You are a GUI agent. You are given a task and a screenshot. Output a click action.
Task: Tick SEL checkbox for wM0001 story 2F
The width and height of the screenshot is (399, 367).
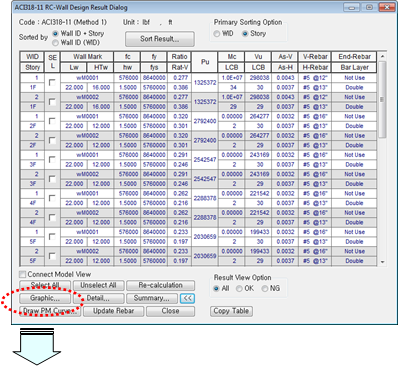click(52, 121)
